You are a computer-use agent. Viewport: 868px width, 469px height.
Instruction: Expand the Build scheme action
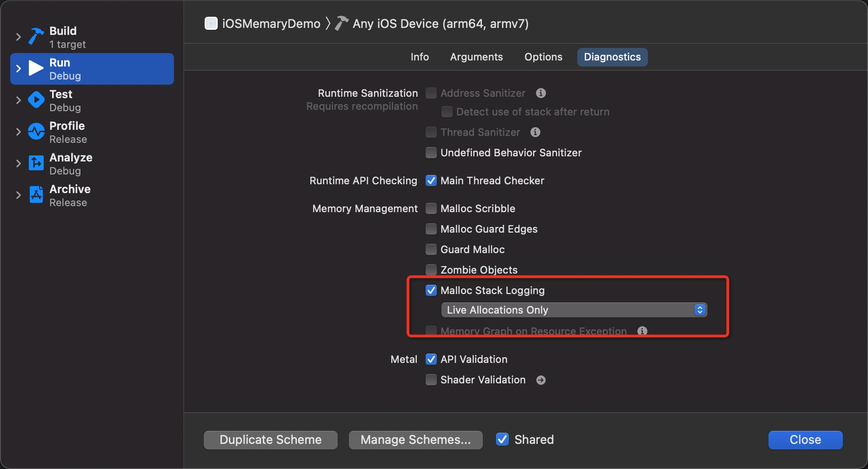click(x=19, y=37)
